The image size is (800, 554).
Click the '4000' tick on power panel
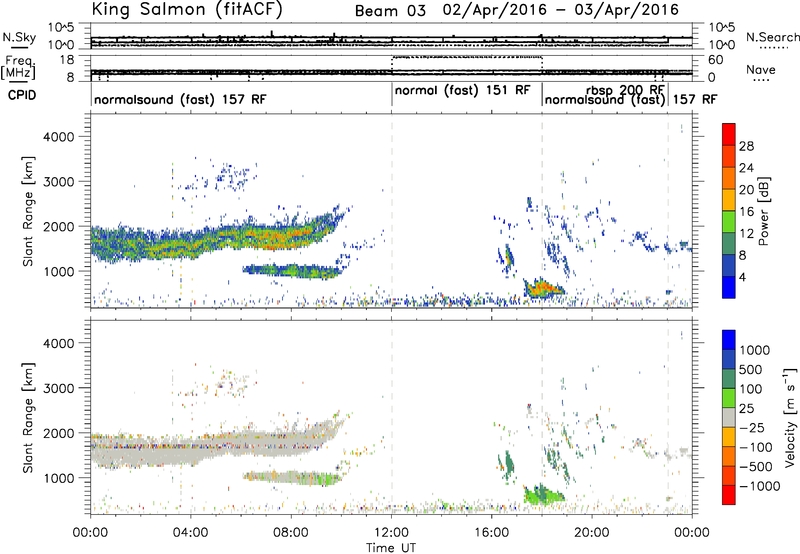click(58, 137)
